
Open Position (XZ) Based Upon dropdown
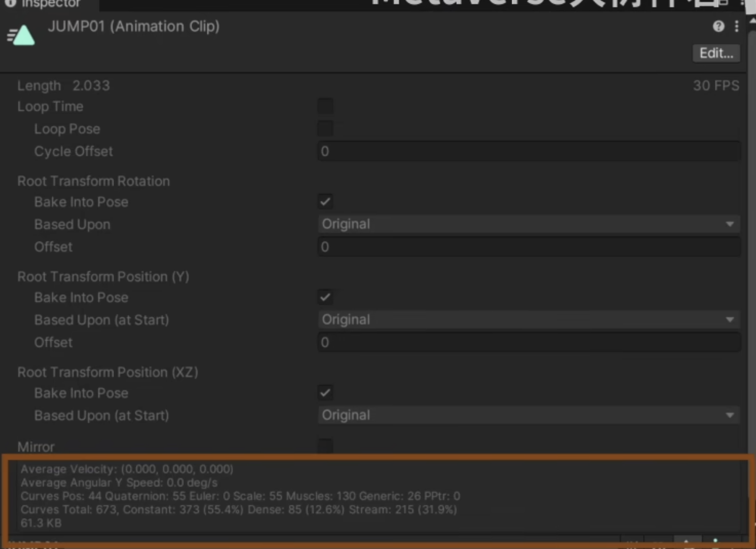pyautogui.click(x=528, y=415)
